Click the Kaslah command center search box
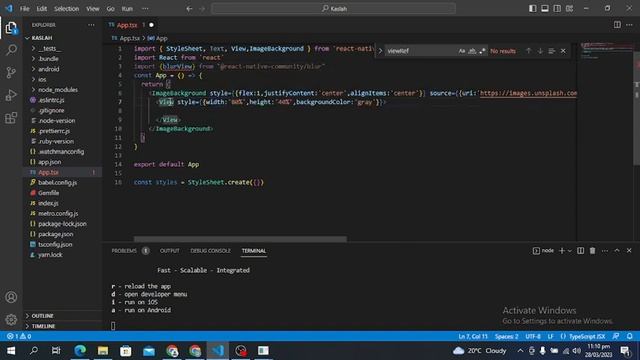Viewport: 640px width, 360px height. coord(333,8)
